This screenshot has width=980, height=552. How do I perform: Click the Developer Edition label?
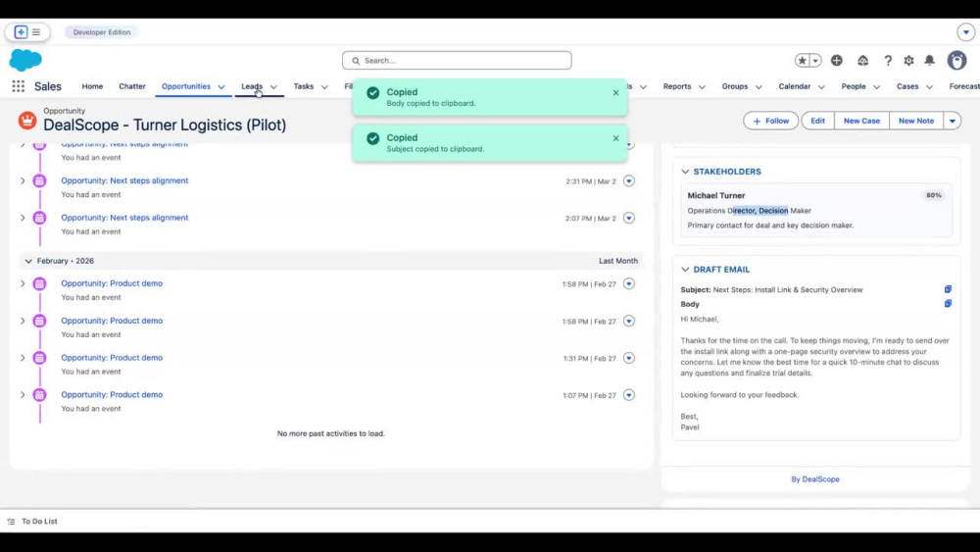click(102, 32)
